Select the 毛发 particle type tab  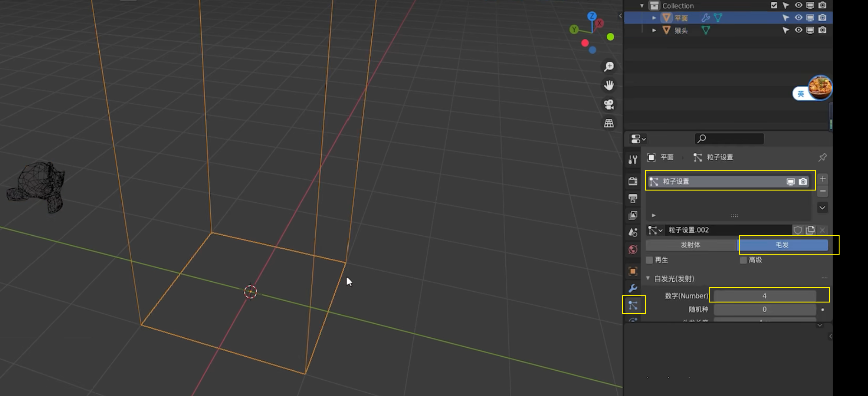pyautogui.click(x=783, y=245)
